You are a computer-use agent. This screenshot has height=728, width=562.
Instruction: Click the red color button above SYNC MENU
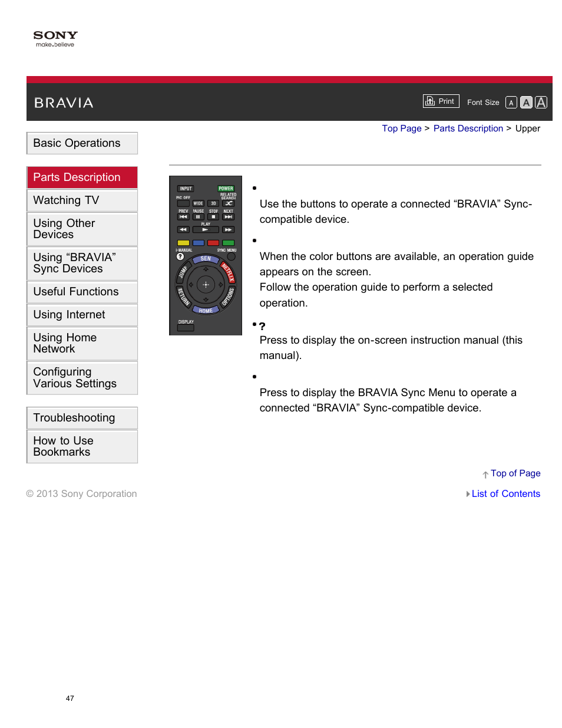(213, 243)
